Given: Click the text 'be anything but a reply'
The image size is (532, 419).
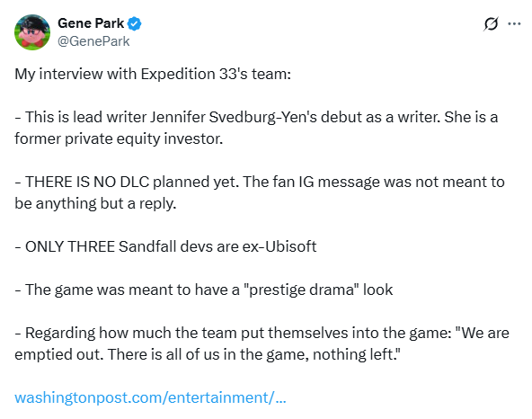Looking at the screenshot, I should click(94, 203).
